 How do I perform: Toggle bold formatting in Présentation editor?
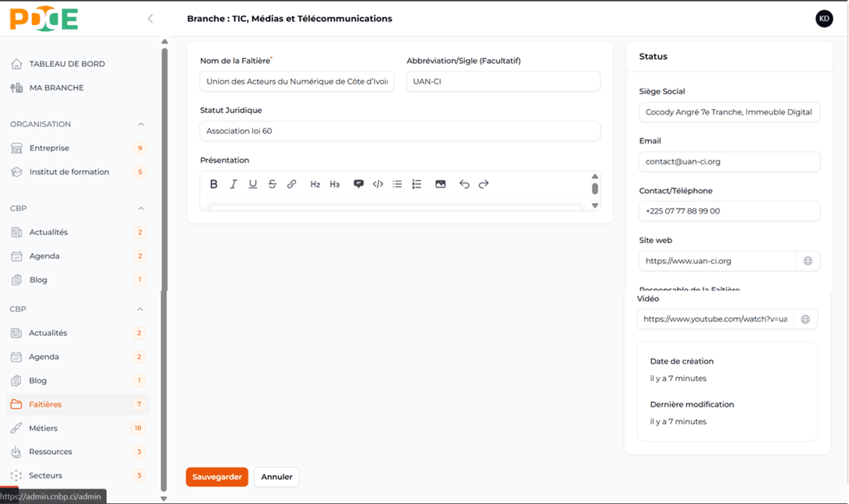tap(213, 185)
